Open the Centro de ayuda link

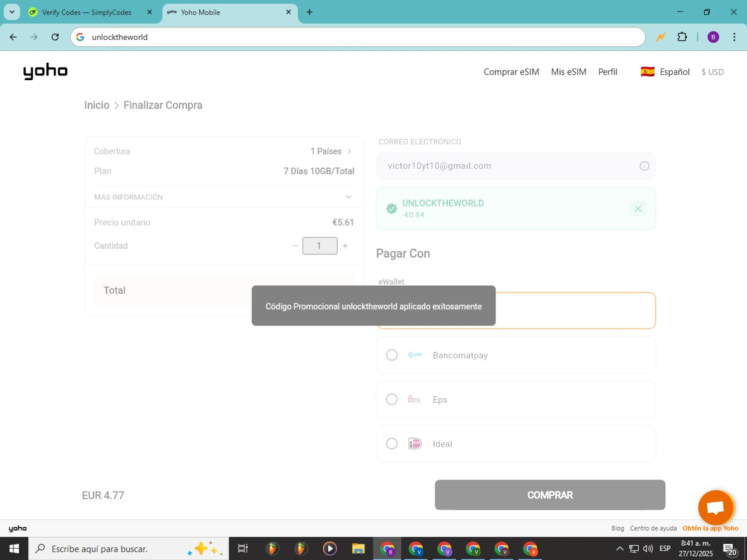pos(653,528)
